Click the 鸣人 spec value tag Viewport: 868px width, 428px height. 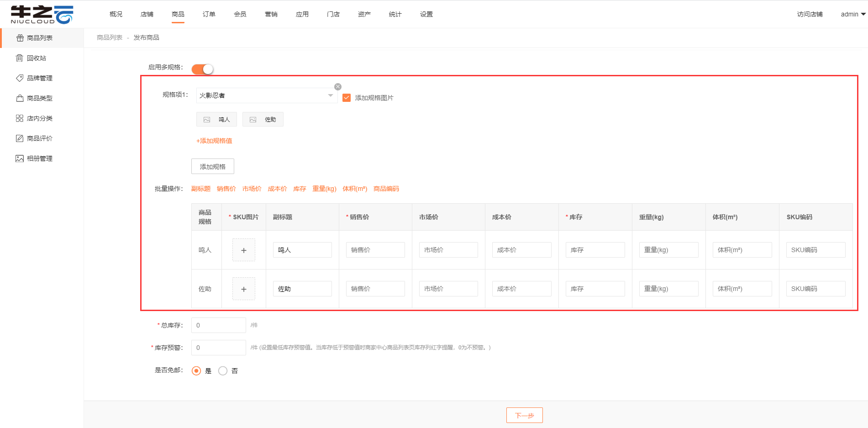point(216,119)
